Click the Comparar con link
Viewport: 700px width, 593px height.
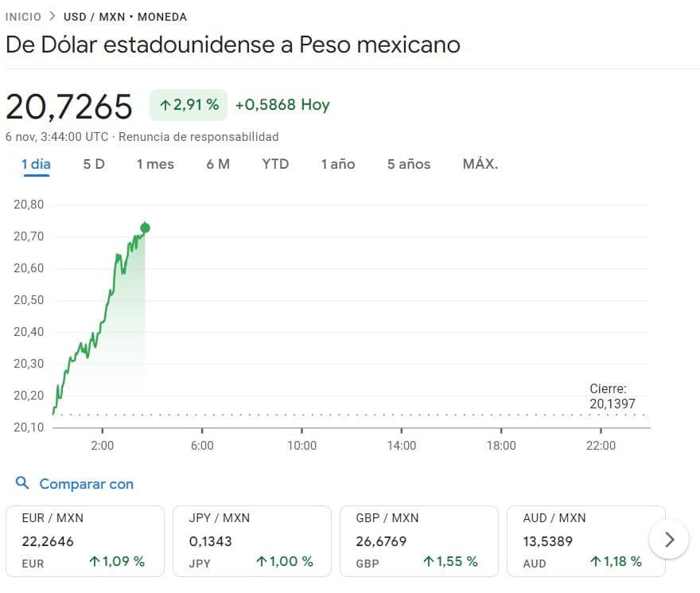86,484
